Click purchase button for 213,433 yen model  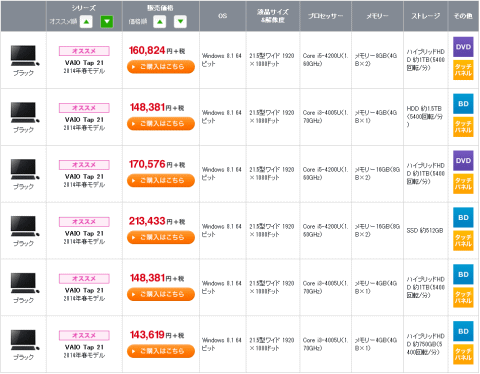161,237
